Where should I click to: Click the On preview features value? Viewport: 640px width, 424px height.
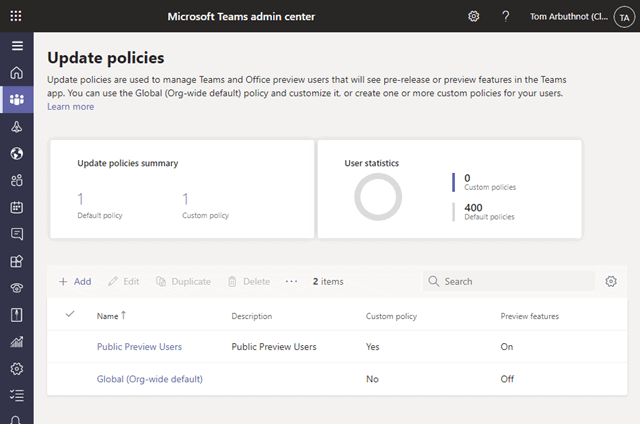[507, 347]
